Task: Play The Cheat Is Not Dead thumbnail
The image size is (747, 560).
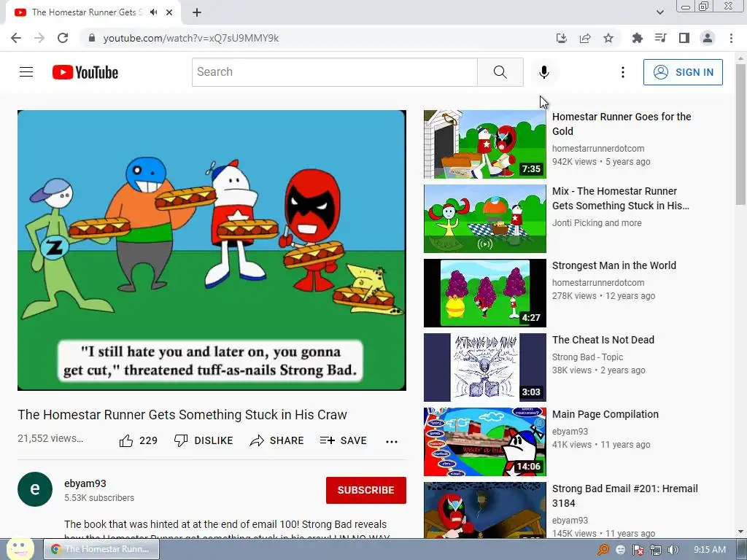Action: click(485, 367)
